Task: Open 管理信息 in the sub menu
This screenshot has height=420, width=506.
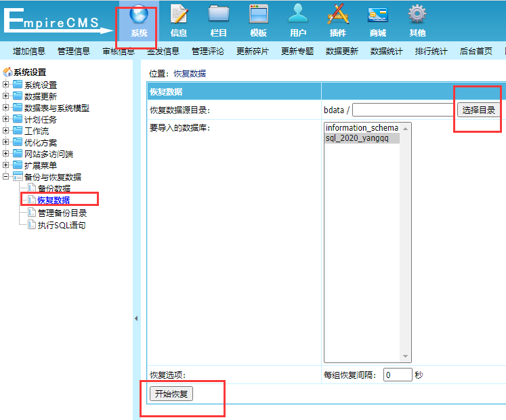Action: pos(74,51)
